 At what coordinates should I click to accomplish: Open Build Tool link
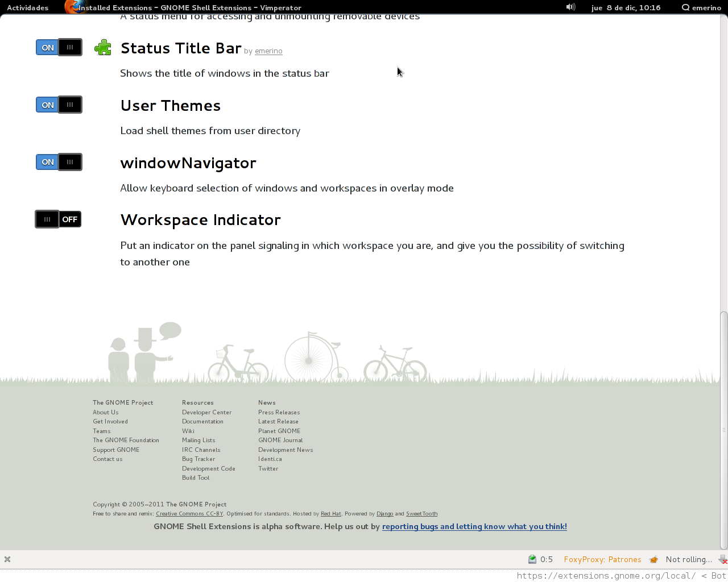[196, 478]
